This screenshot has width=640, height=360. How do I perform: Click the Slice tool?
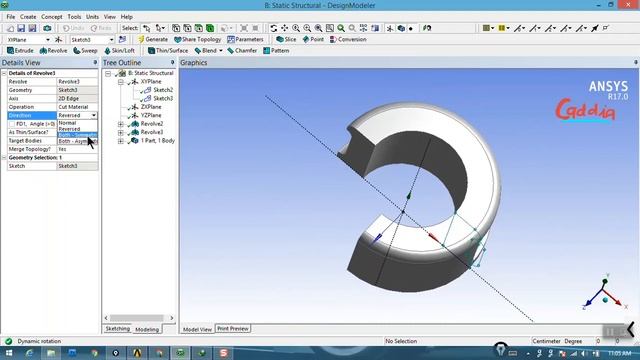[286, 40]
